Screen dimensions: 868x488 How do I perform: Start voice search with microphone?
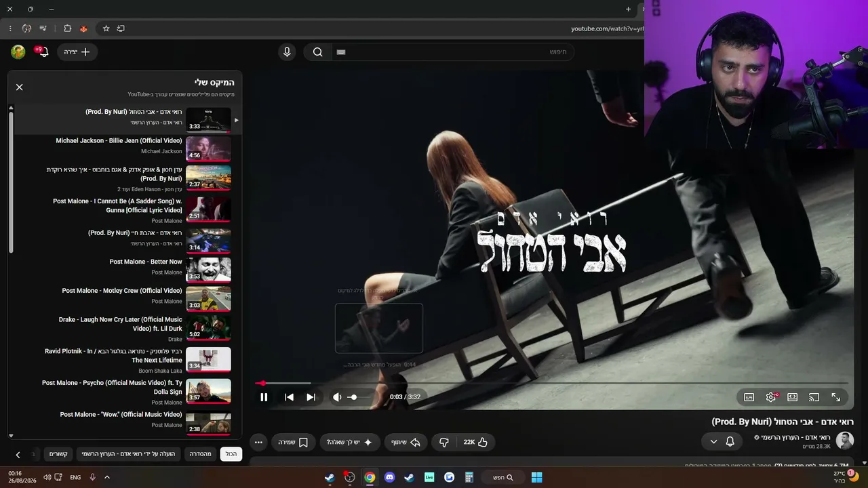coord(287,52)
